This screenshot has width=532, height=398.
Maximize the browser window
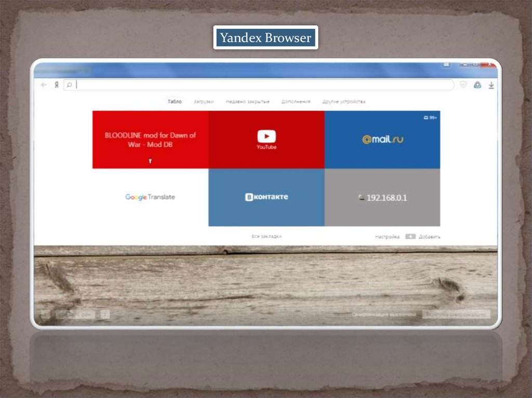476,64
